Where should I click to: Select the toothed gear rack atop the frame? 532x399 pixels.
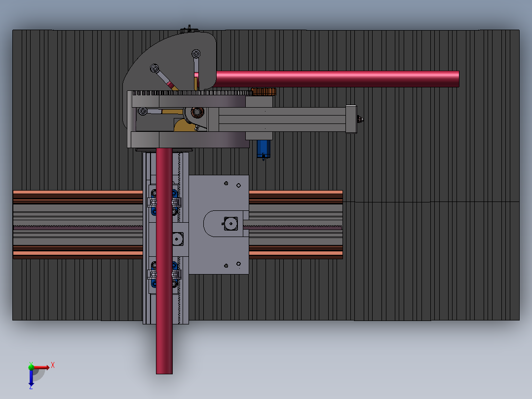tap(191, 93)
